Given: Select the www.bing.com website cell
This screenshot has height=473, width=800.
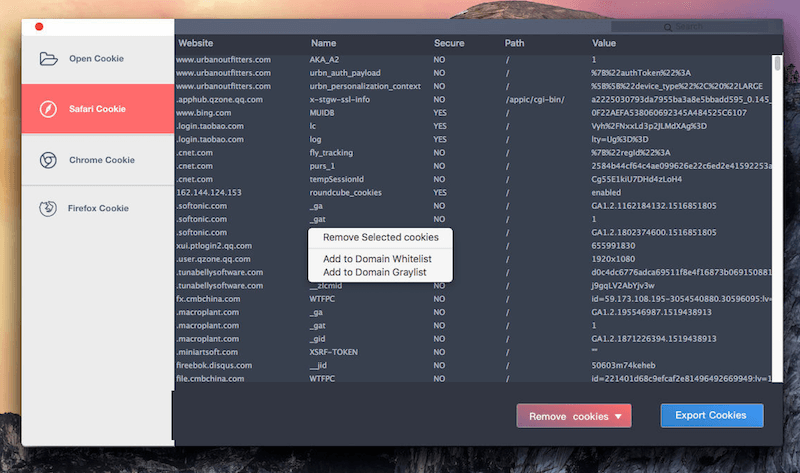Looking at the screenshot, I should click(204, 113).
